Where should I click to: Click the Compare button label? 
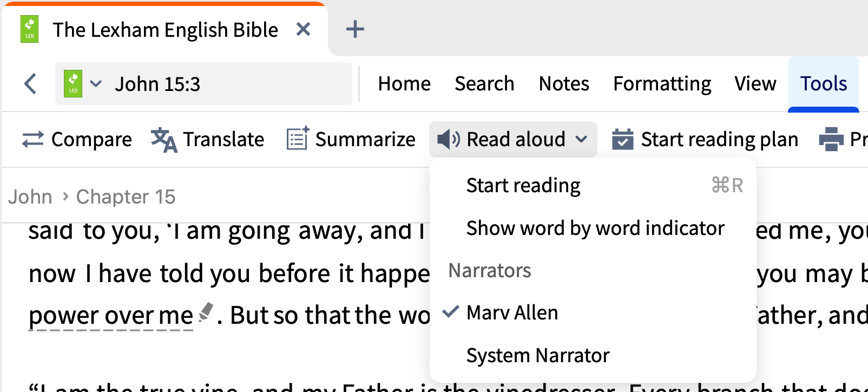pos(91,140)
